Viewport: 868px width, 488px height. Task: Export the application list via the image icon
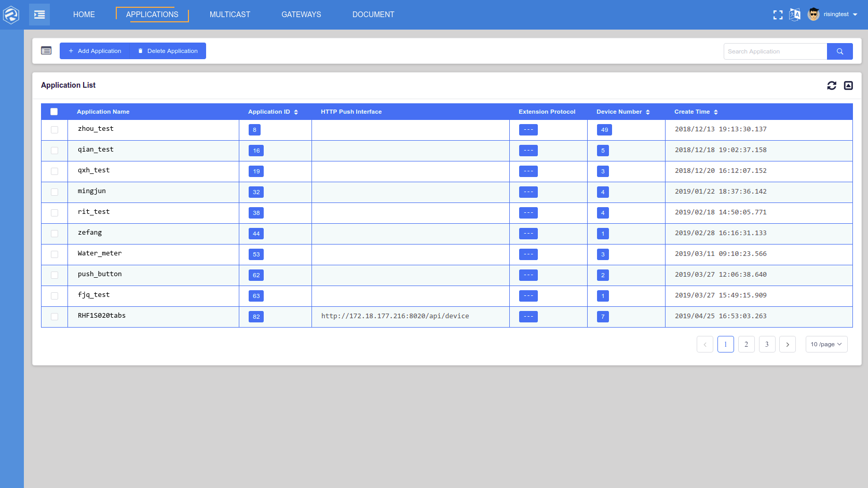(x=848, y=85)
